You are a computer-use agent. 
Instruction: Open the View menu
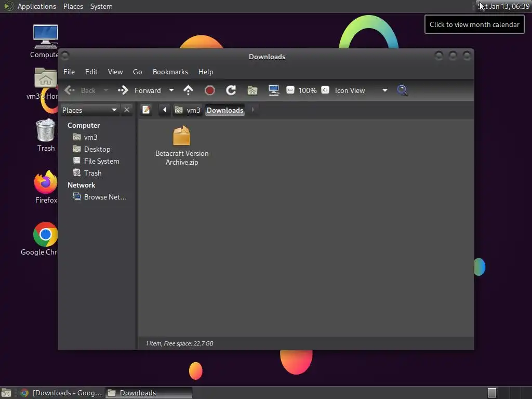115,72
